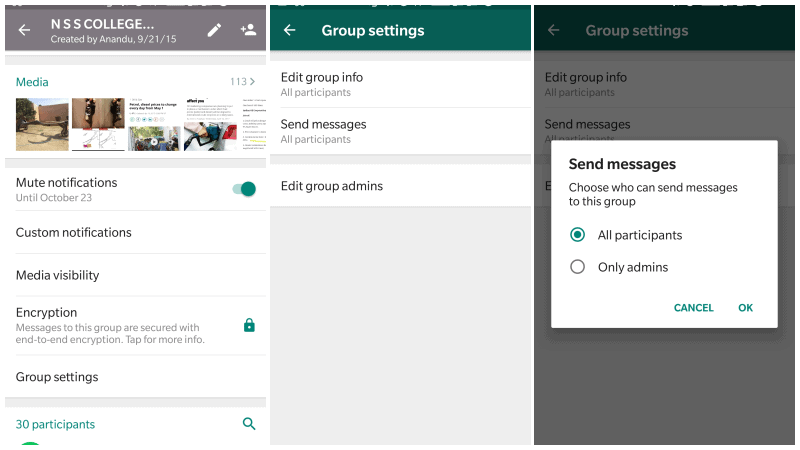Tap dimmed back arrow behind the dialog
This screenshot has width=800, height=450.
[554, 30]
